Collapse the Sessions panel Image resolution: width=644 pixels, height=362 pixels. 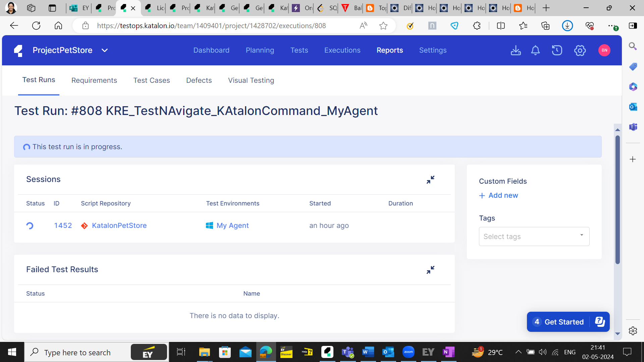(430, 180)
